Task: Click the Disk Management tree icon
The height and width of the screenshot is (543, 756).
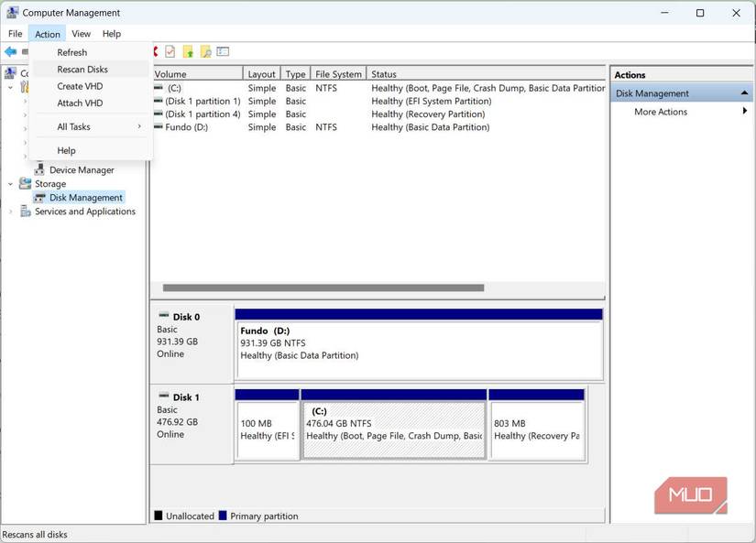Action: point(40,198)
